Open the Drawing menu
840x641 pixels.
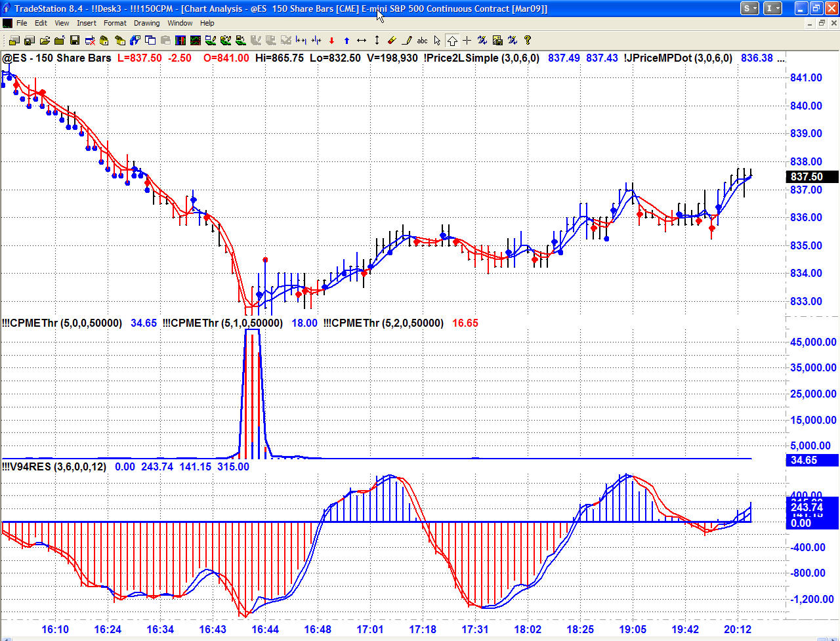point(146,23)
